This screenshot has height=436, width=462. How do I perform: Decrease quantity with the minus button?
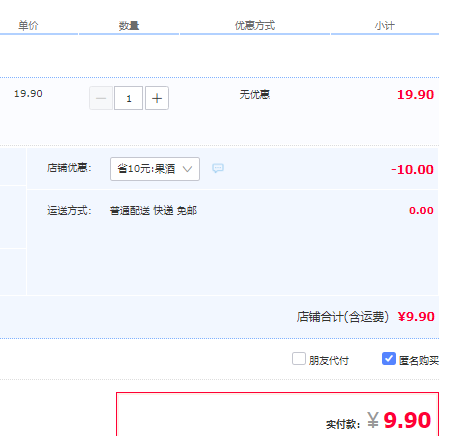pyautogui.click(x=101, y=98)
